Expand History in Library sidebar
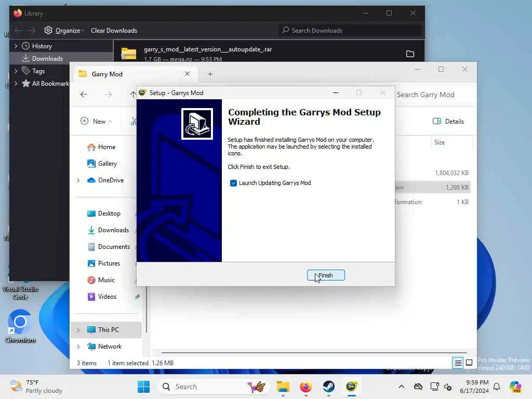Viewport: 532px width, 399px height. 16,46
